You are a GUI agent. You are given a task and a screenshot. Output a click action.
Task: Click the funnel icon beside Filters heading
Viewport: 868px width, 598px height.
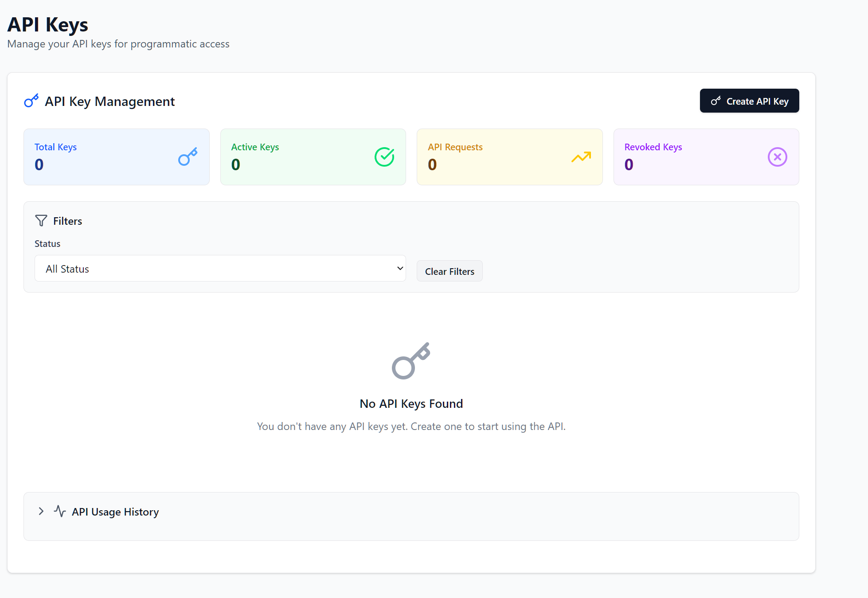[x=40, y=220]
